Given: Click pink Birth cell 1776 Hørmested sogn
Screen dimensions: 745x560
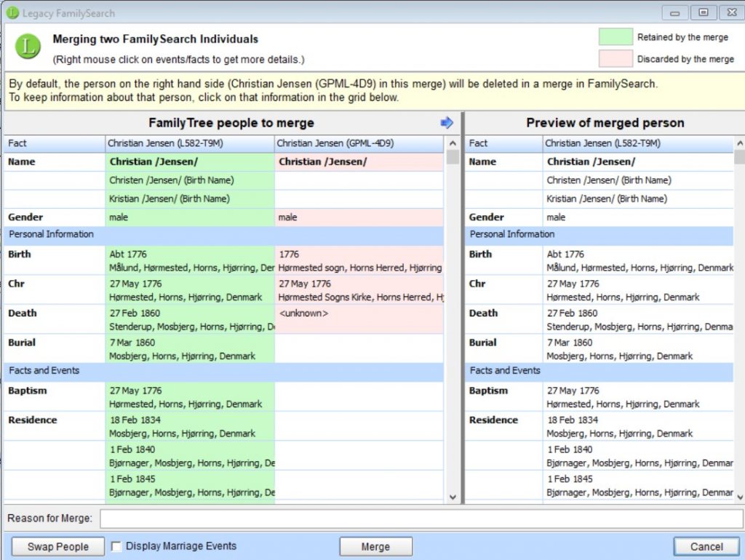Looking at the screenshot, I should point(359,261).
